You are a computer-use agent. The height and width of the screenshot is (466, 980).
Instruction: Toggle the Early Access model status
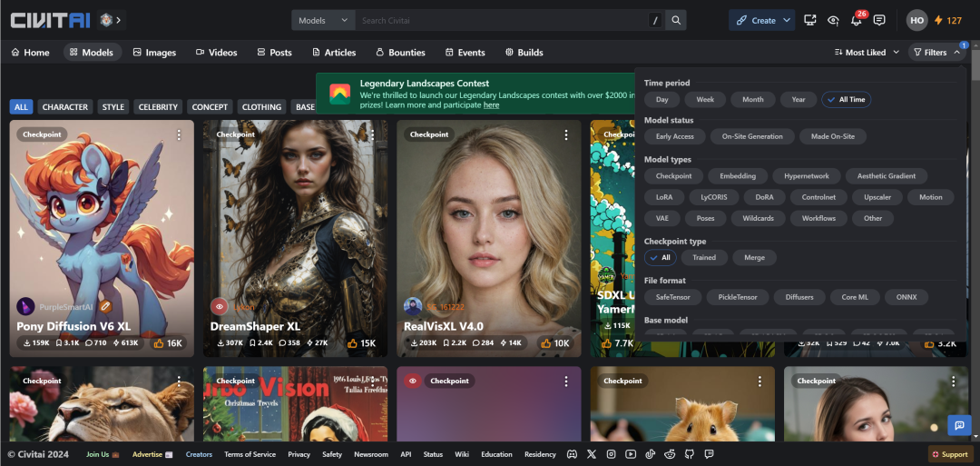pyautogui.click(x=674, y=136)
